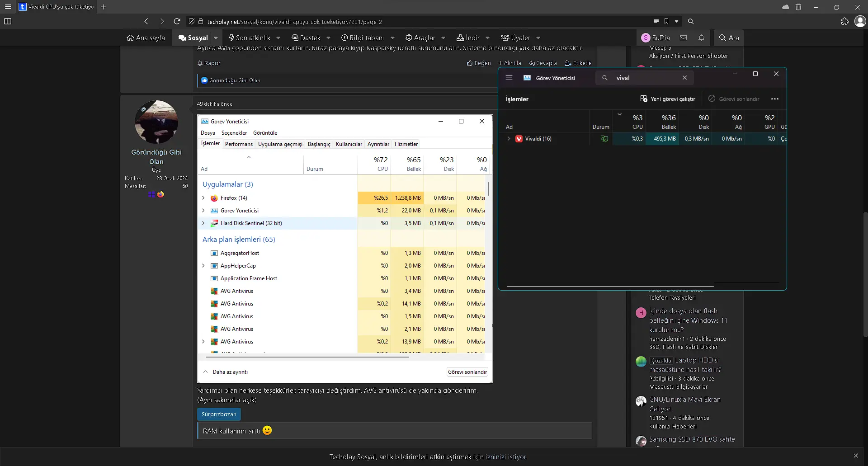The height and width of the screenshot is (466, 868).
Task: Click the 49 dakika önce timestamp
Action: (215, 104)
